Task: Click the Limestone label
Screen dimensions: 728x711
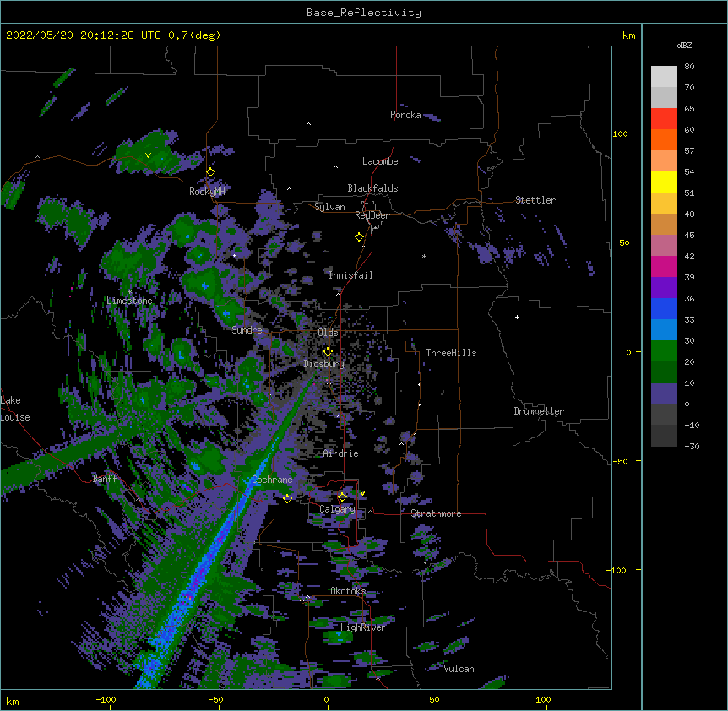Action: (x=129, y=301)
